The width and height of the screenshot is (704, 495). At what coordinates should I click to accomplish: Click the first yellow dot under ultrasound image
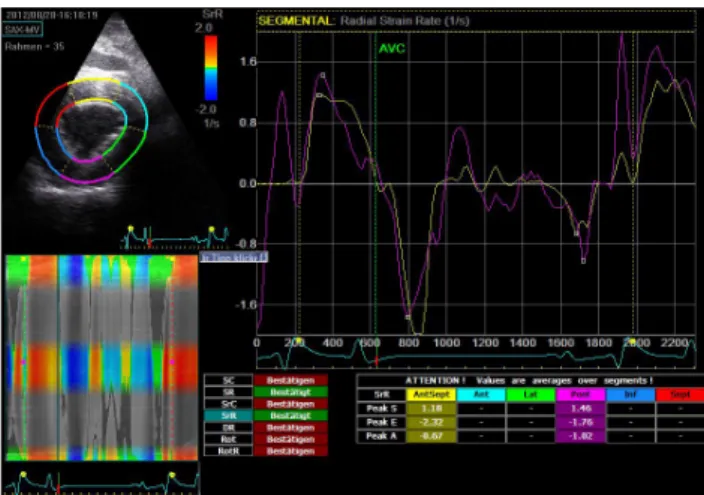click(131, 229)
